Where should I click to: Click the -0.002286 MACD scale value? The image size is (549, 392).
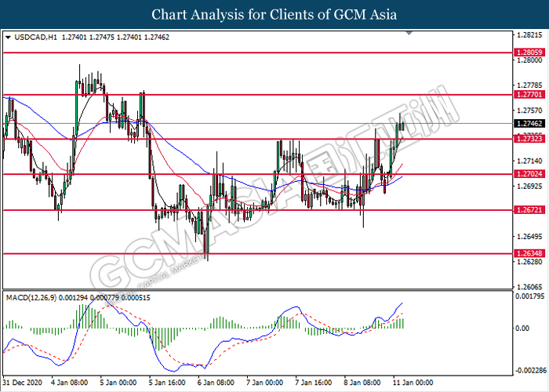click(x=529, y=370)
